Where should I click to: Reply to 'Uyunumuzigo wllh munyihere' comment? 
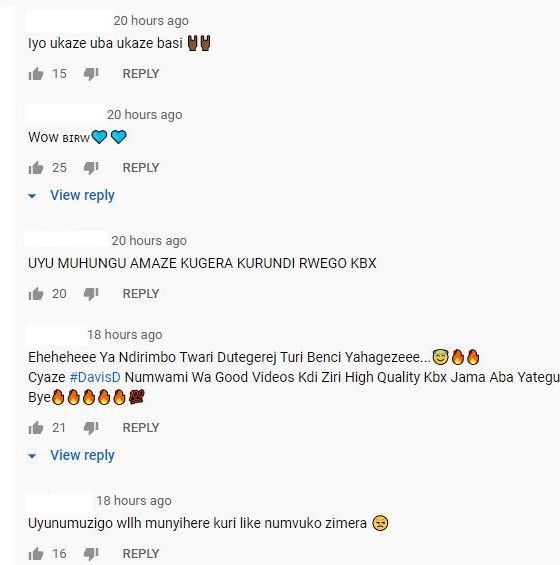(x=141, y=554)
